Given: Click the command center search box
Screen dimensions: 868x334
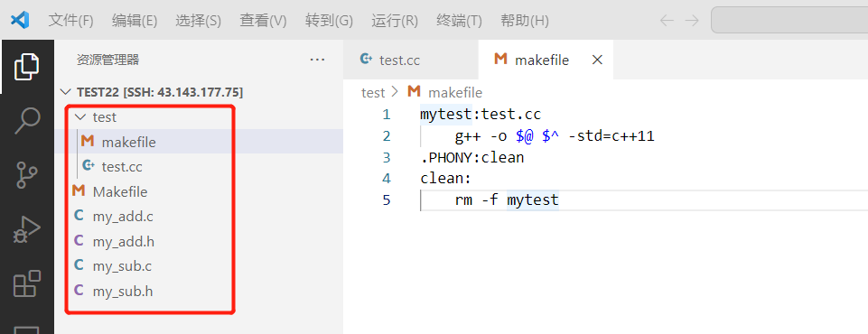Looking at the screenshot, I should click(789, 21).
